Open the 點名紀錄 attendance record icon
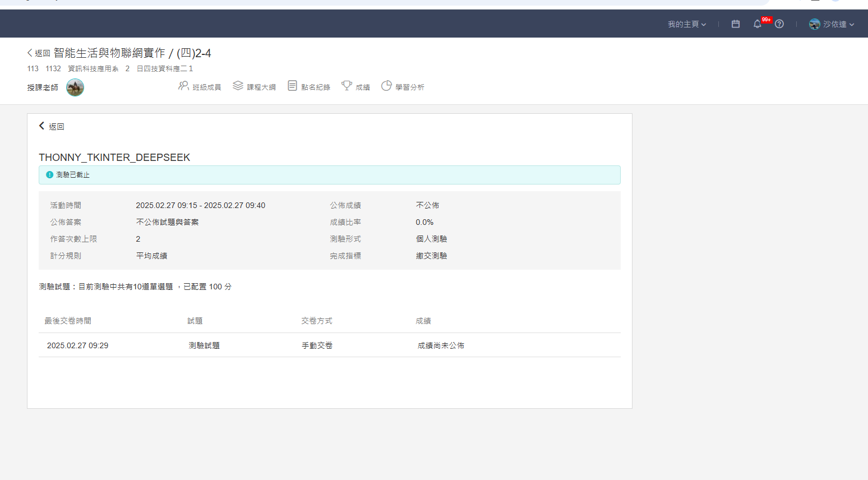 click(292, 86)
